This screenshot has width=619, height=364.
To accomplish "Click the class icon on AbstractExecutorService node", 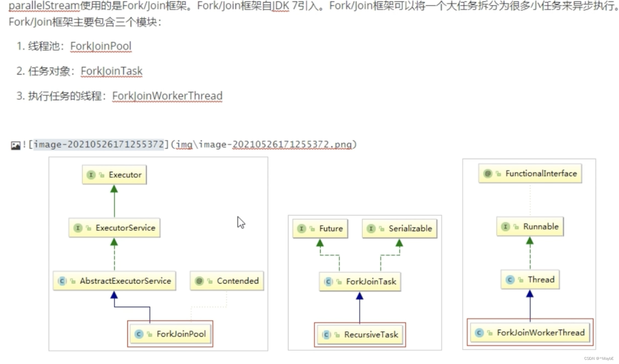I will (x=62, y=281).
